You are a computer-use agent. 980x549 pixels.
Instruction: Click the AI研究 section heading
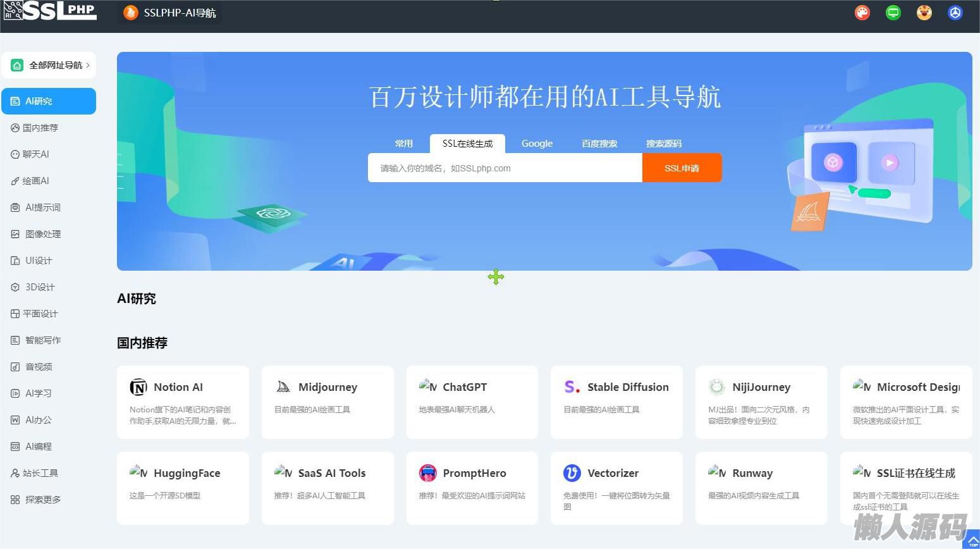point(137,299)
